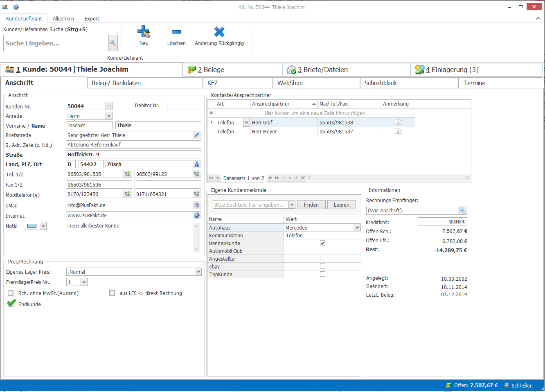This screenshot has width=545, height=392.
Task: Edit Briefanrede with the pencil icon
Action: click(197, 135)
